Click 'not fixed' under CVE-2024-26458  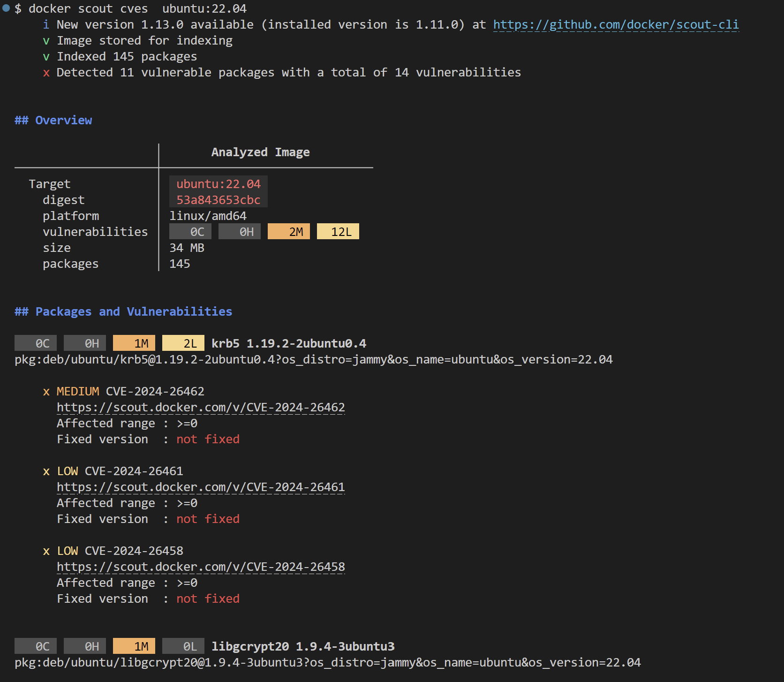tap(208, 599)
